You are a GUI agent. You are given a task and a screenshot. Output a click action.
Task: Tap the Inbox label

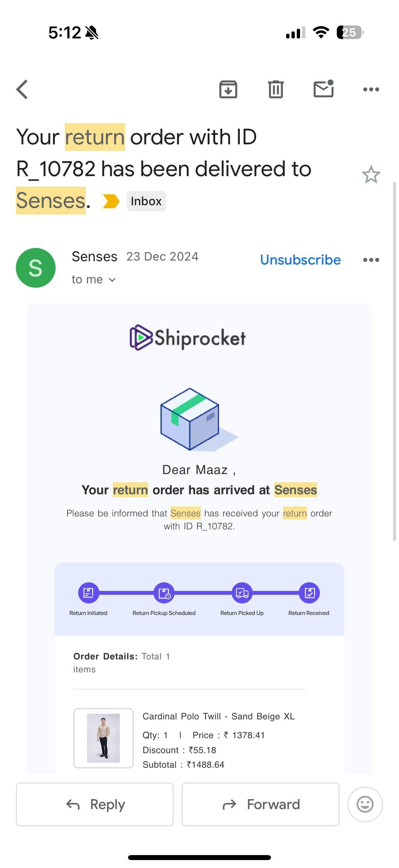[x=146, y=201]
